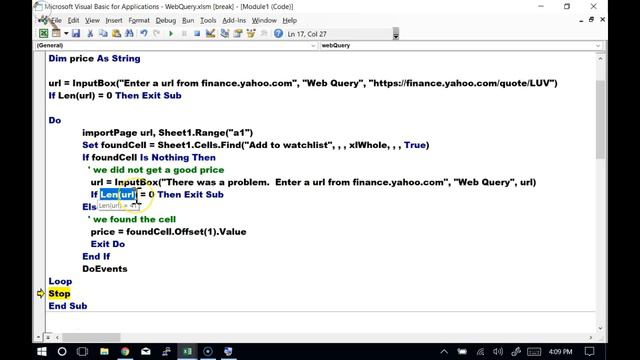Click the 'DoEvents' line
640x360 pixels.
click(105, 269)
